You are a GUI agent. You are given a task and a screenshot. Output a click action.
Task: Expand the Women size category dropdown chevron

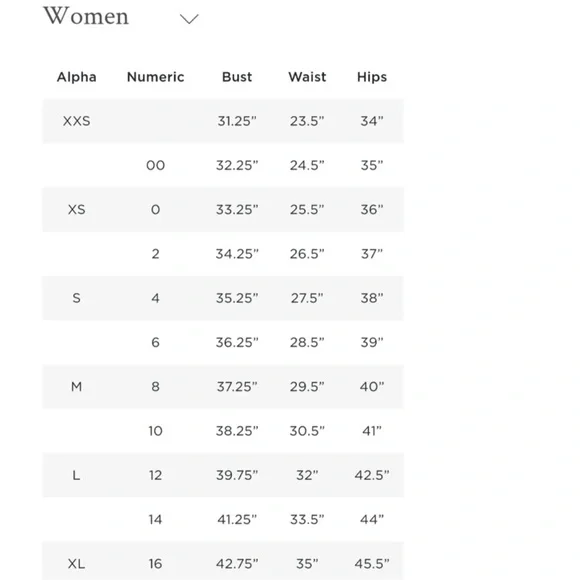tap(189, 18)
